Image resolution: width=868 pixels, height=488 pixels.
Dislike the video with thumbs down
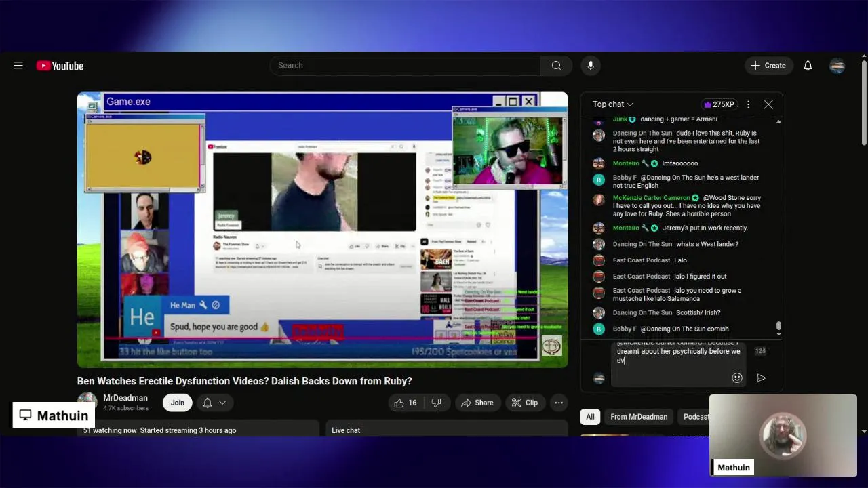[437, 403]
